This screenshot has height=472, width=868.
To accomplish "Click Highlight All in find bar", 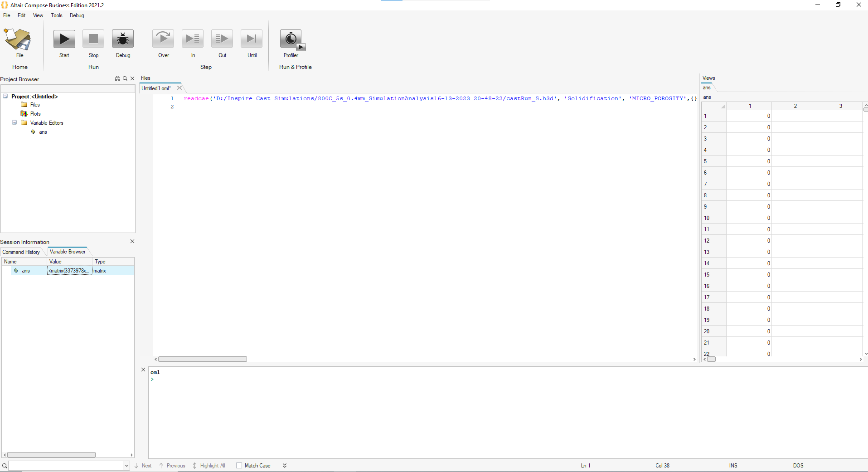I will tap(209, 466).
